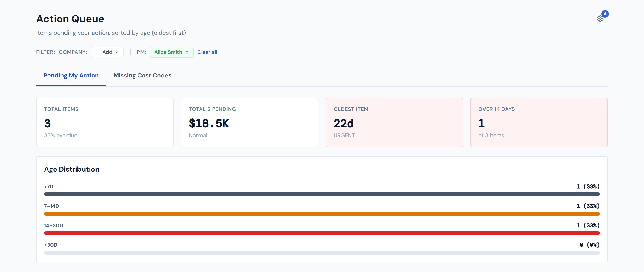Open settings via the gear icon
This screenshot has width=644, height=272.
[600, 19]
